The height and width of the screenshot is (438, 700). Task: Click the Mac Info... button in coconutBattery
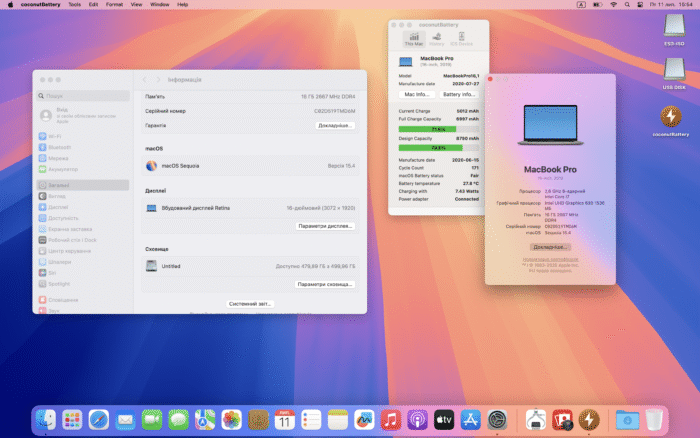pos(417,95)
